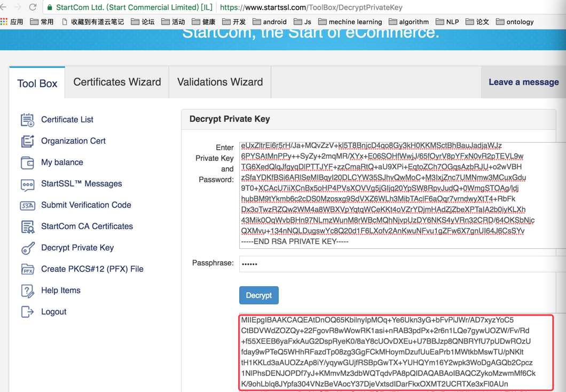Open the Js bookmarks folder

[x=302, y=22]
